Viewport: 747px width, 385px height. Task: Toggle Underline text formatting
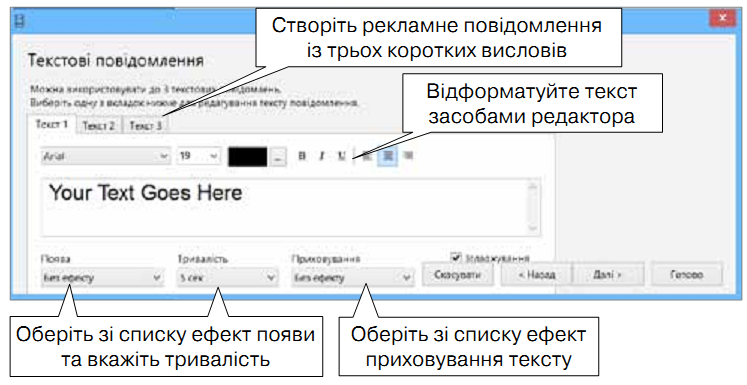click(x=342, y=156)
